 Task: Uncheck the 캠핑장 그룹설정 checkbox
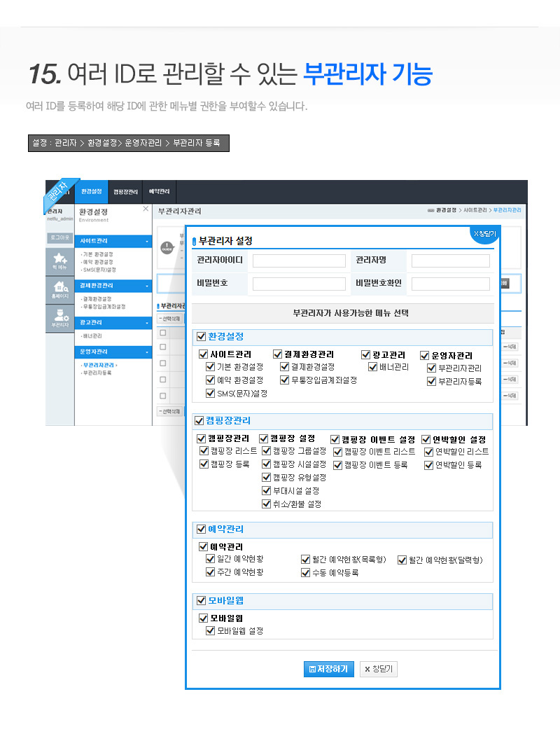267,451
